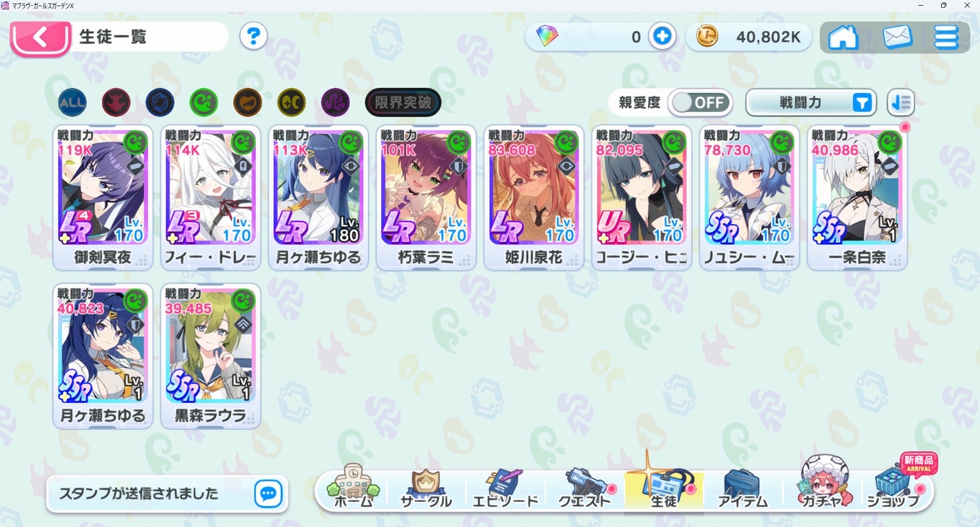Screen dimensions: 980x527
Task: Select the 御剣冥夜 student card
Action: pos(103,198)
